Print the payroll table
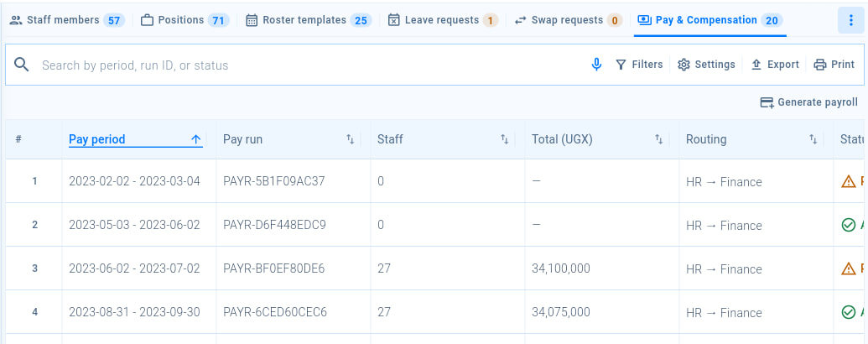868x344 pixels. (x=834, y=65)
